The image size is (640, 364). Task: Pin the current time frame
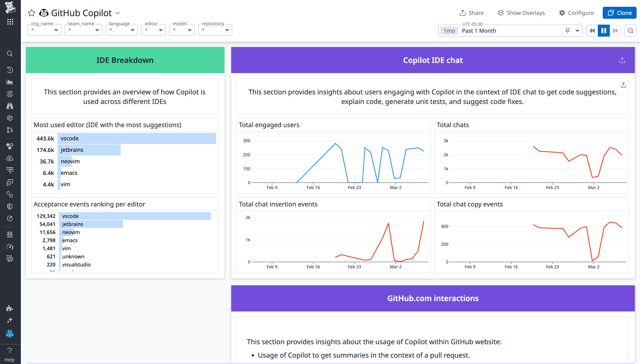567,30
